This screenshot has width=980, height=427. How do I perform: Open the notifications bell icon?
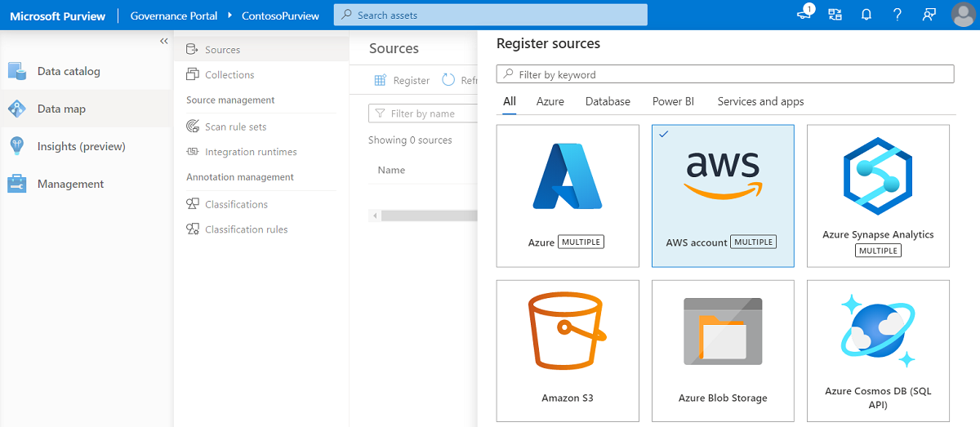[866, 15]
